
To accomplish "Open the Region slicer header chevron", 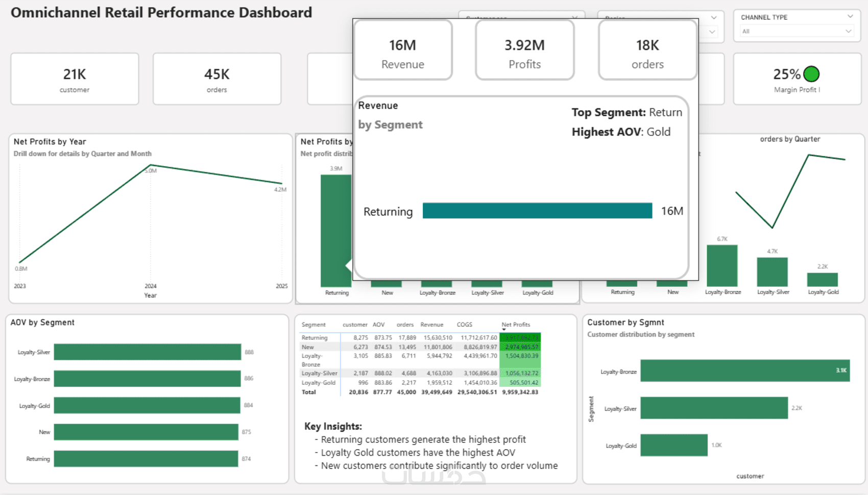I will [x=714, y=17].
